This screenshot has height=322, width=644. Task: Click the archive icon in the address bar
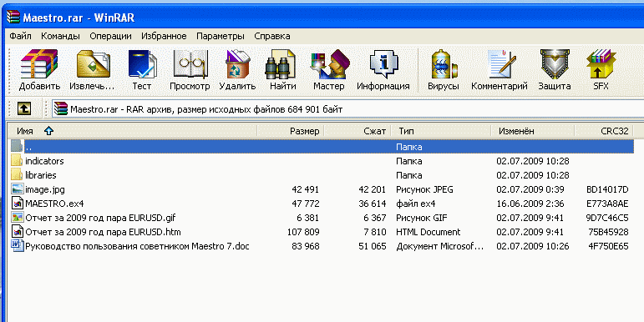pos(61,109)
